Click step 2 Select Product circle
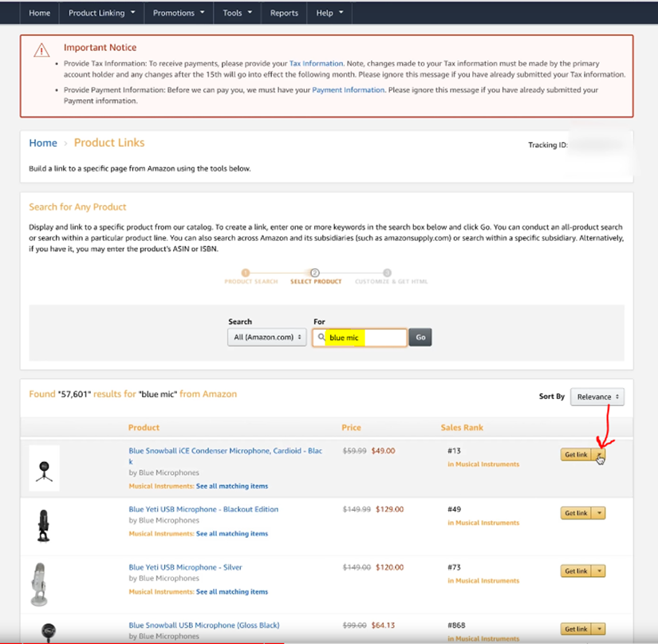The image size is (658, 644). click(x=315, y=273)
